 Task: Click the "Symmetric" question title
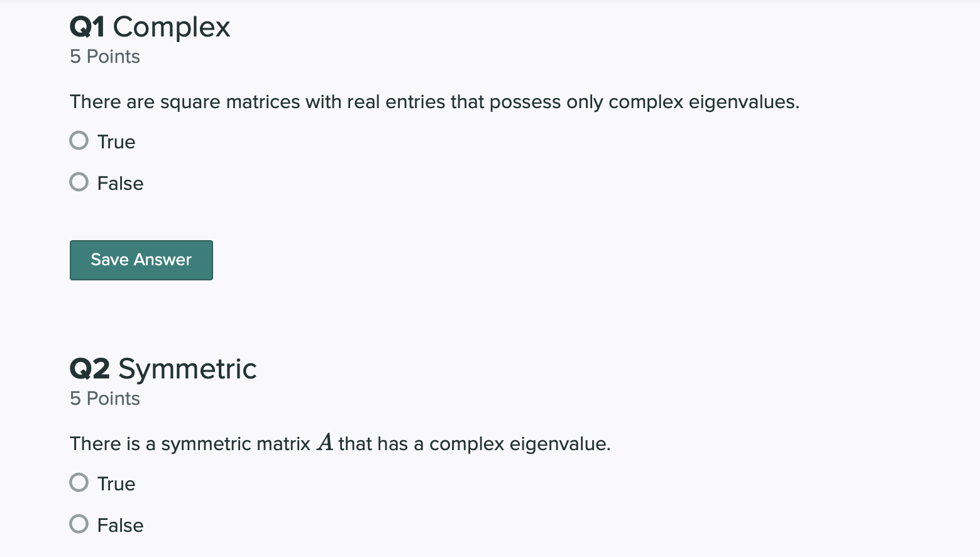tap(187, 370)
